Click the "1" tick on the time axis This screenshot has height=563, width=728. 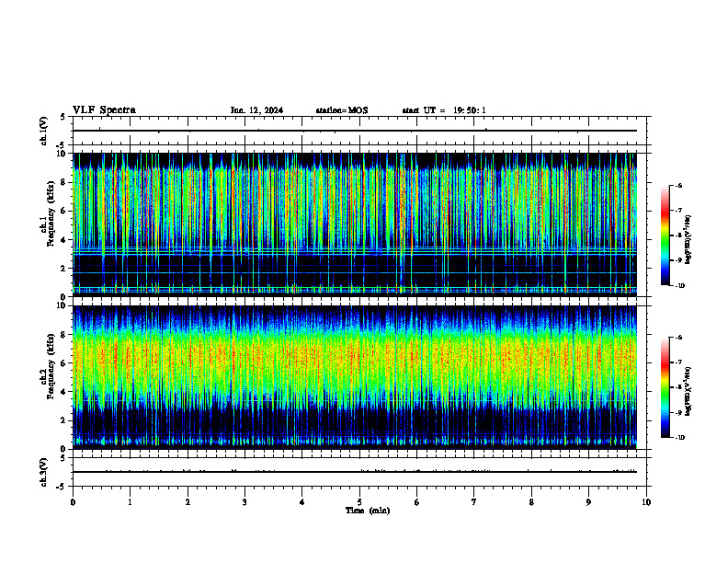point(131,502)
